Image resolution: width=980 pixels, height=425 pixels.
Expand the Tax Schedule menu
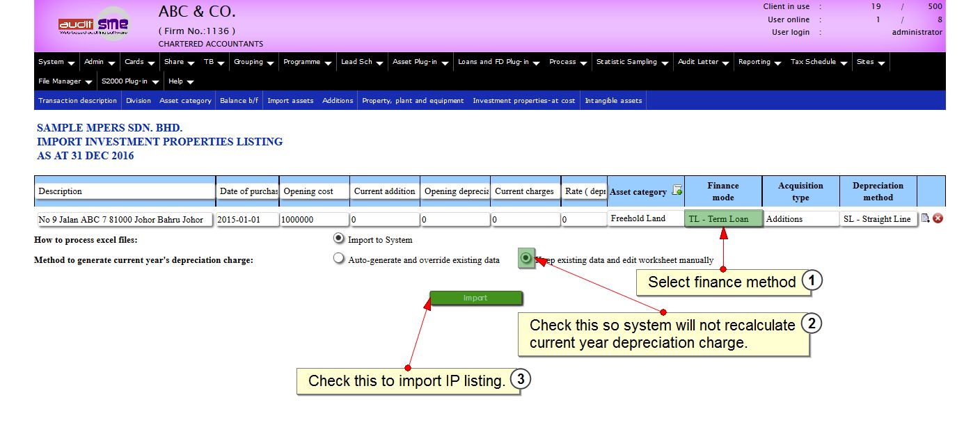pyautogui.click(x=819, y=62)
